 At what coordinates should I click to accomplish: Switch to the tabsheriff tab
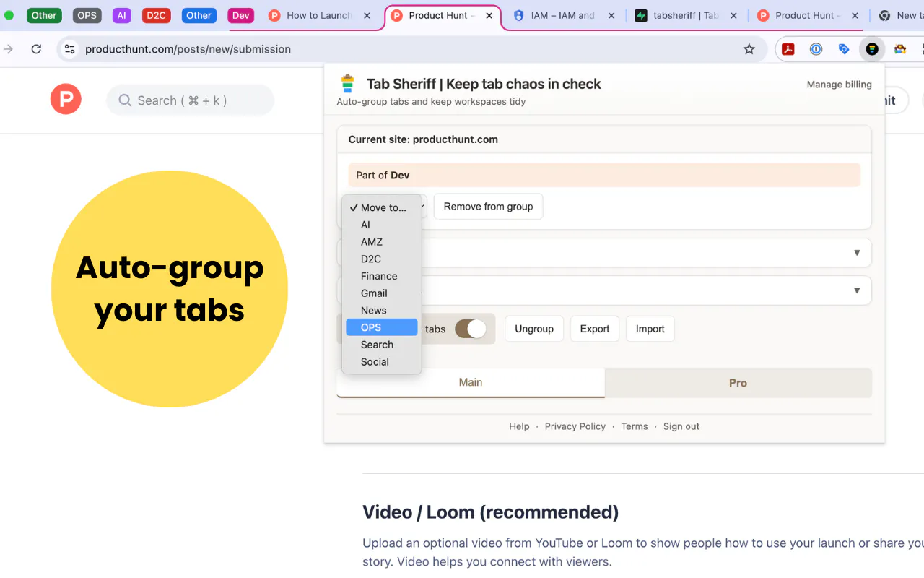point(685,15)
